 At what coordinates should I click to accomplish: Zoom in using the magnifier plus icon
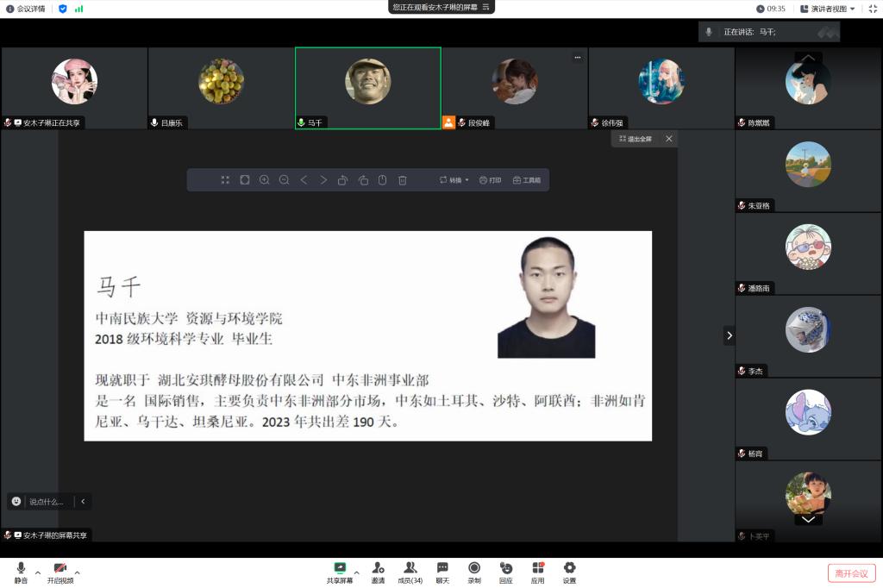[265, 180]
